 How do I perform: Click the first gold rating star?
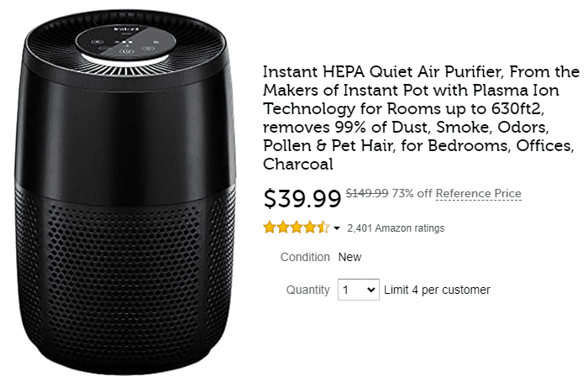(x=270, y=227)
